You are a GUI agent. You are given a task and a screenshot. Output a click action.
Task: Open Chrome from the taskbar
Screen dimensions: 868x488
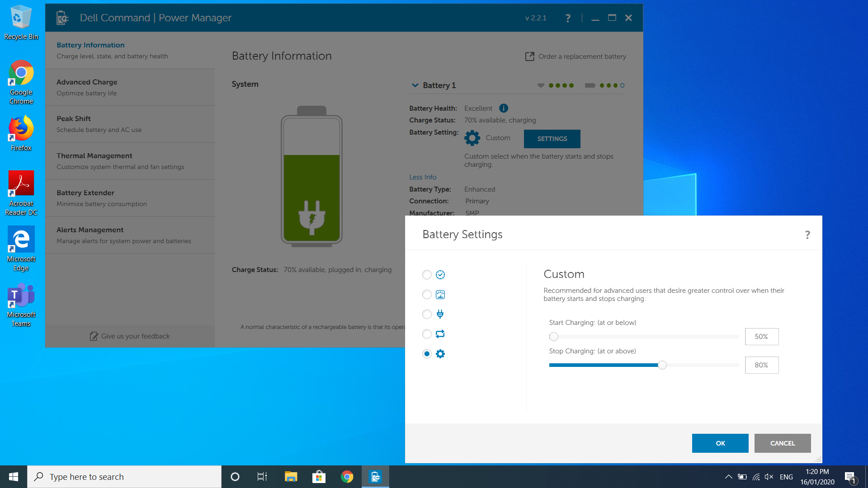click(x=347, y=477)
